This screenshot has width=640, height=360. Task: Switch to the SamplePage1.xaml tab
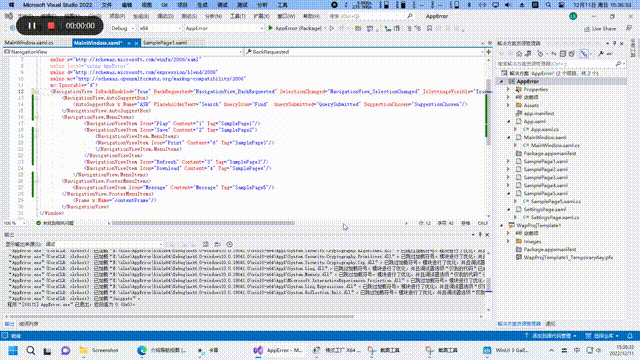coord(165,43)
